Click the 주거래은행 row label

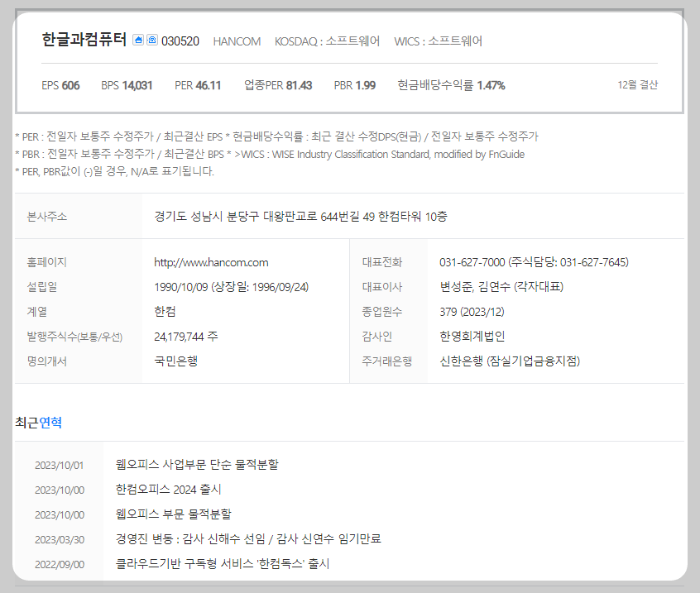pyautogui.click(x=387, y=361)
